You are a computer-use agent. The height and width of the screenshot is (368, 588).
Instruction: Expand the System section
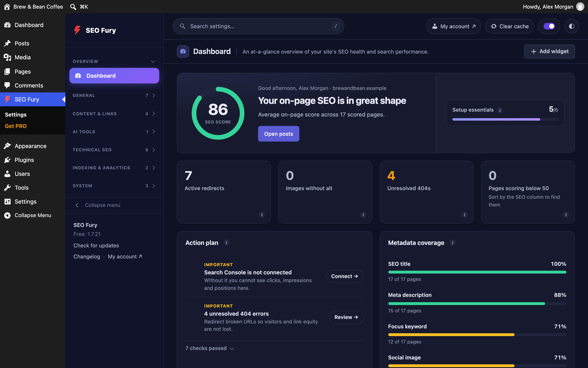tap(114, 186)
